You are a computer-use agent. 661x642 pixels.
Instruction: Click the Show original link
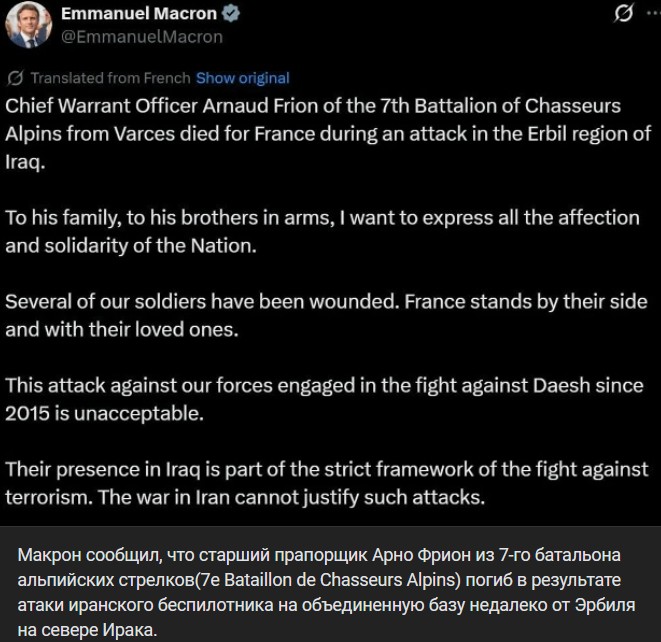point(242,78)
